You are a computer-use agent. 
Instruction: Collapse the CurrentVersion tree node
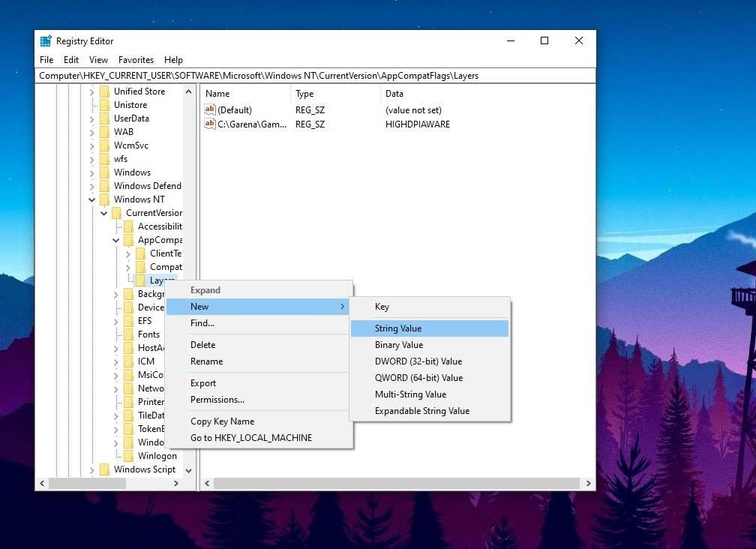pyautogui.click(x=103, y=212)
